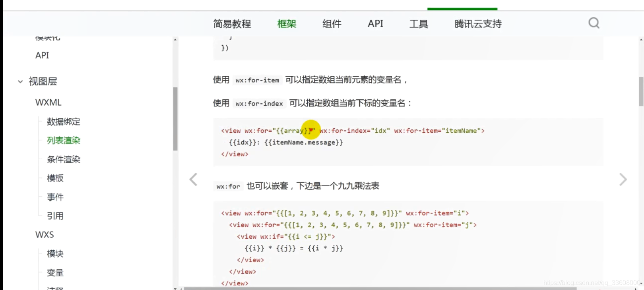
Task: Open the 腾讯云支持 tab
Action: tap(478, 24)
